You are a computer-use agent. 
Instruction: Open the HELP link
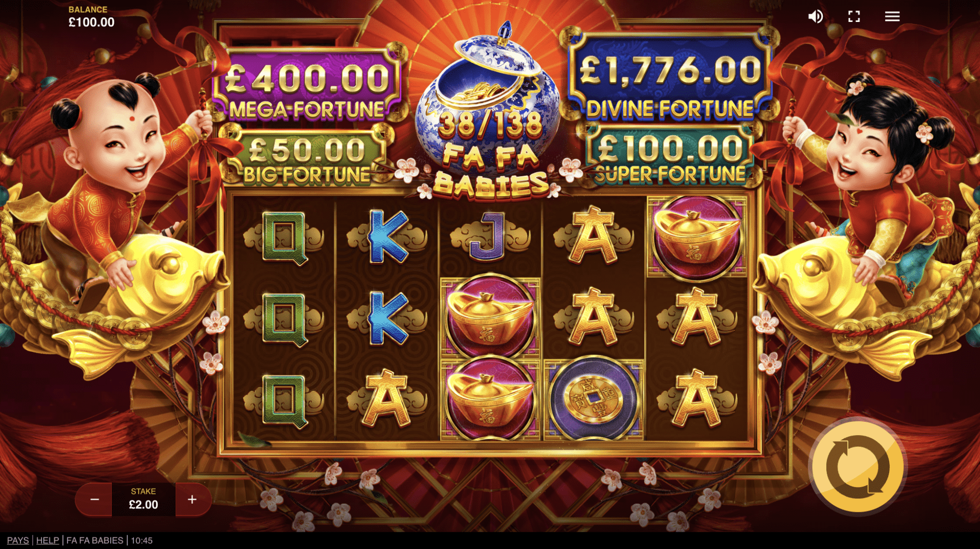[x=47, y=540]
